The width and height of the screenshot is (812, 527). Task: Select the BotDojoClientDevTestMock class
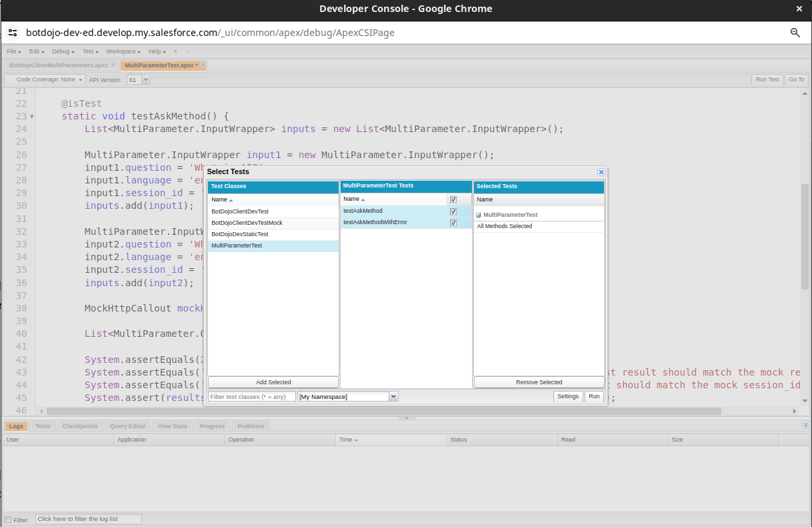click(273, 223)
